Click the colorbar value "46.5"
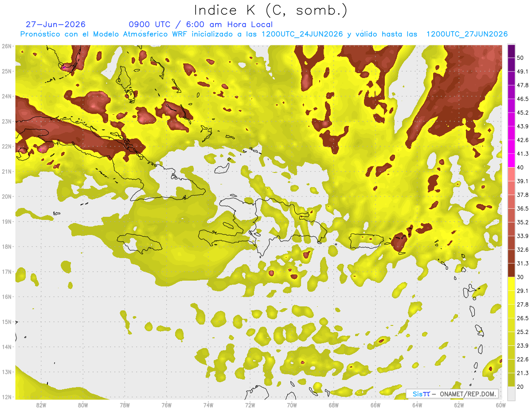The image size is (532, 411). click(x=522, y=99)
